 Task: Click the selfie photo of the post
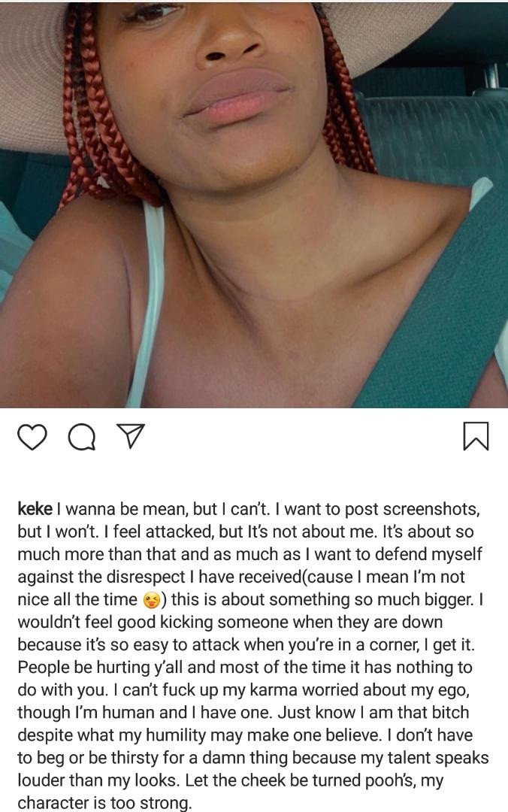click(254, 204)
